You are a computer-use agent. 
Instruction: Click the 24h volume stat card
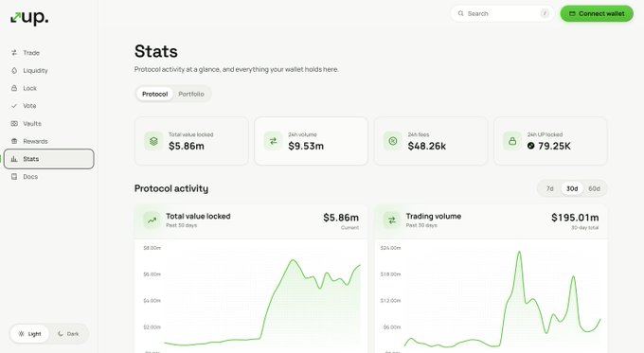pos(311,141)
